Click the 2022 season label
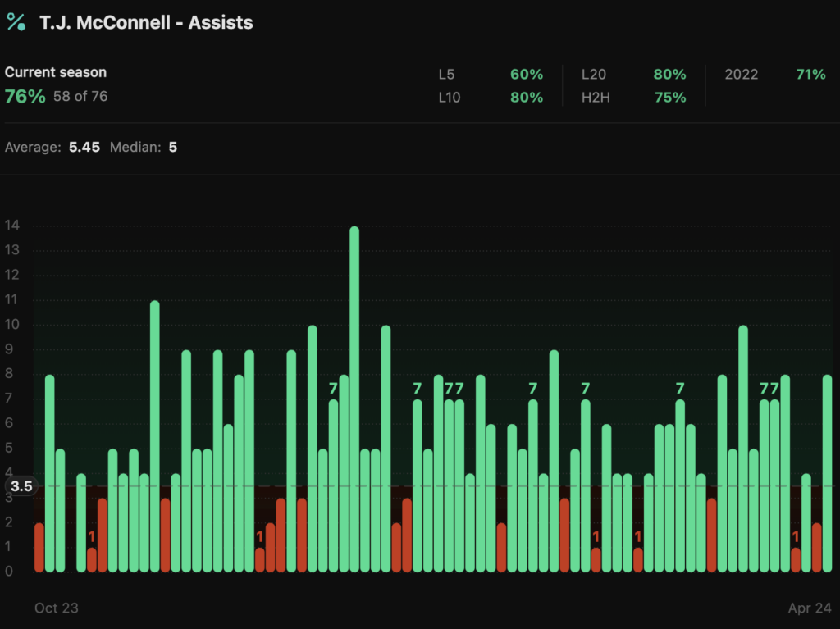 742,75
